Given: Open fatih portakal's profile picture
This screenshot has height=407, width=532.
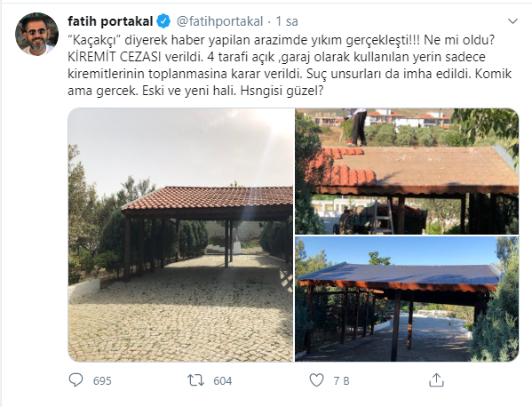Looking at the screenshot, I should pyautogui.click(x=36, y=34).
